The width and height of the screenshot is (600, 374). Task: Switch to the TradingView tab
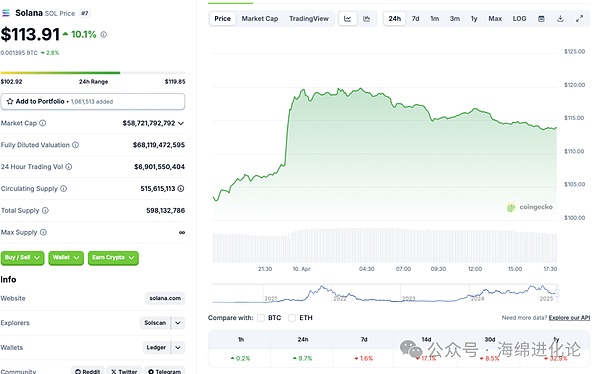pyautogui.click(x=309, y=19)
